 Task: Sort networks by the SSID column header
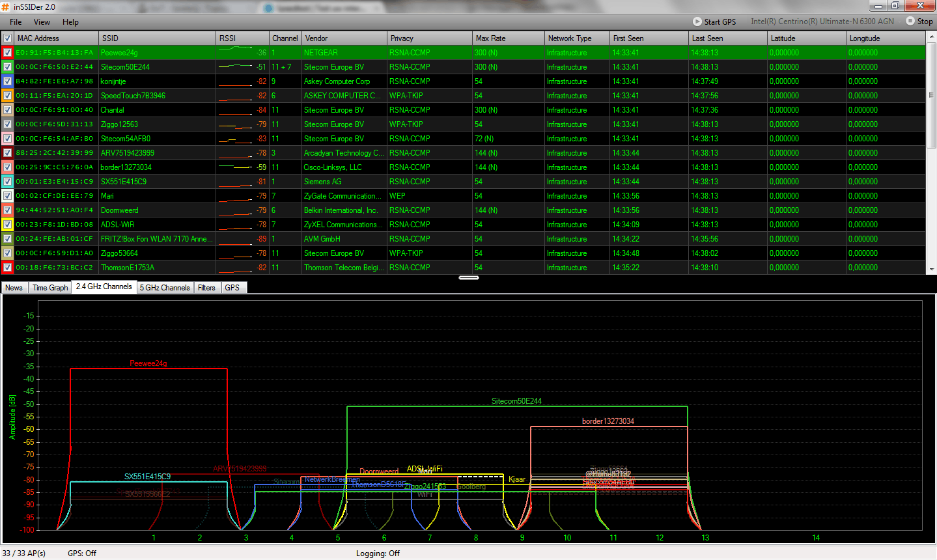pyautogui.click(x=157, y=38)
